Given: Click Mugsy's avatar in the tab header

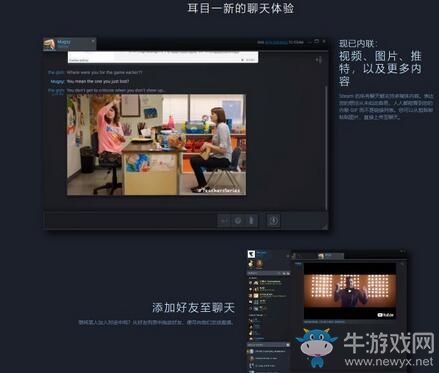Looking at the screenshot, I should point(49,44).
